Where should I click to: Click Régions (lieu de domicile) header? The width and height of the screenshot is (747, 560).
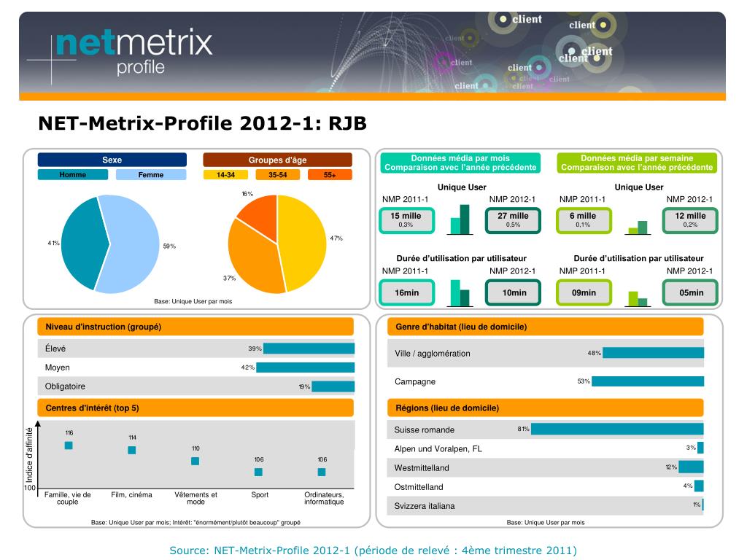[x=546, y=408]
